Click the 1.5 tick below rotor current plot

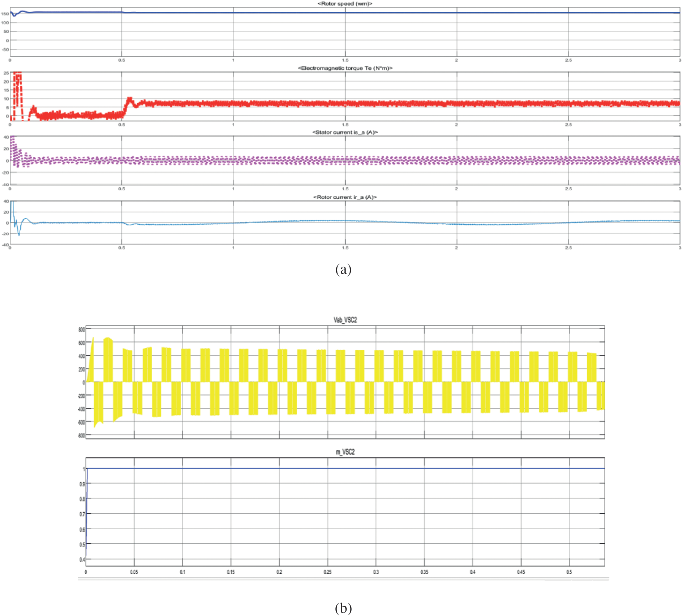(x=345, y=248)
